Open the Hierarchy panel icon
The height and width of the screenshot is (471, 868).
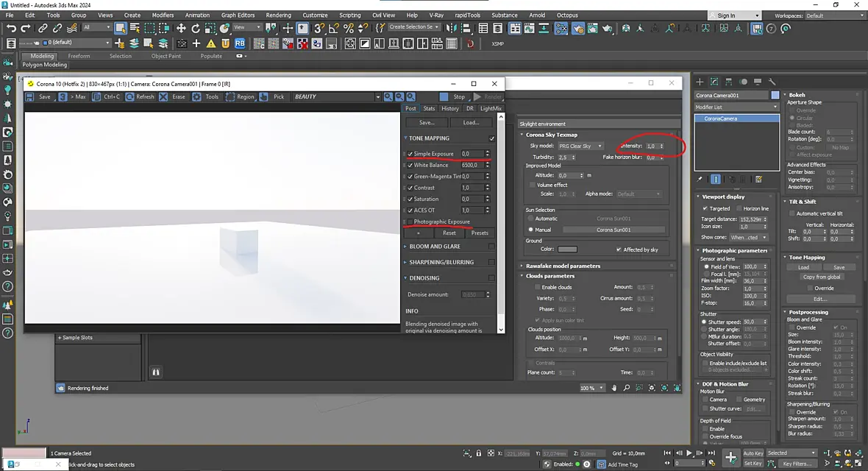coord(728,82)
